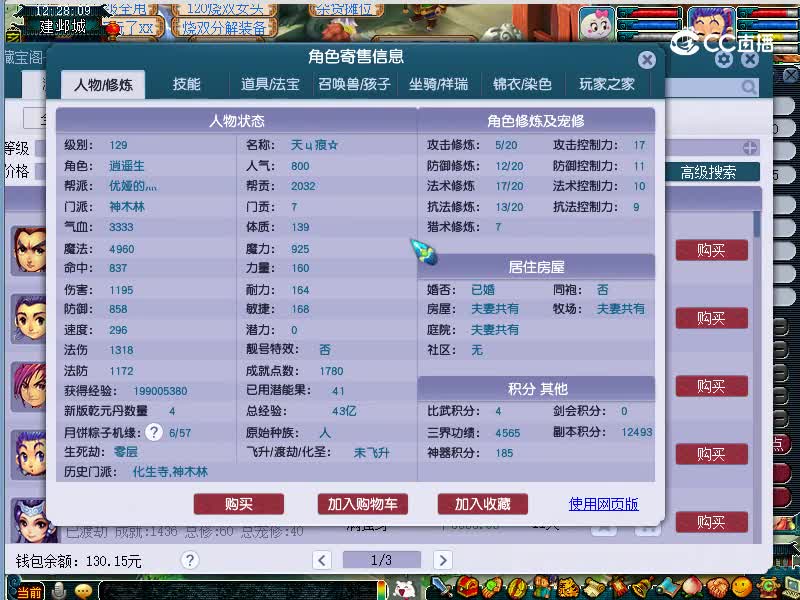Click the two-character figures icon in bottom bar
Image resolution: width=800 pixels, height=600 pixels.
(x=542, y=589)
